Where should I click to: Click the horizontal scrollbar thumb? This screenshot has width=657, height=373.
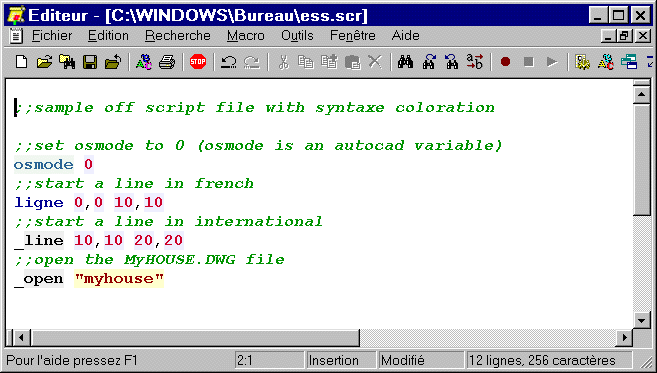pos(195,337)
